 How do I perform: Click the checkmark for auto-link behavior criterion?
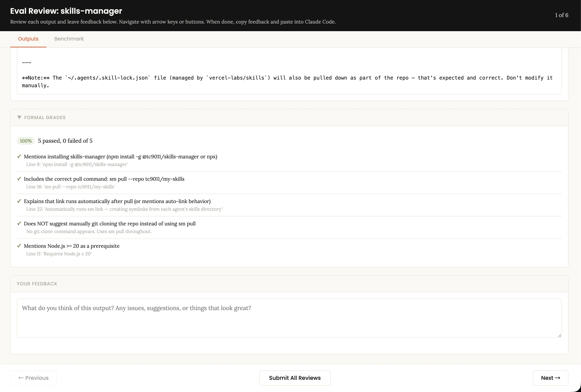pos(19,201)
